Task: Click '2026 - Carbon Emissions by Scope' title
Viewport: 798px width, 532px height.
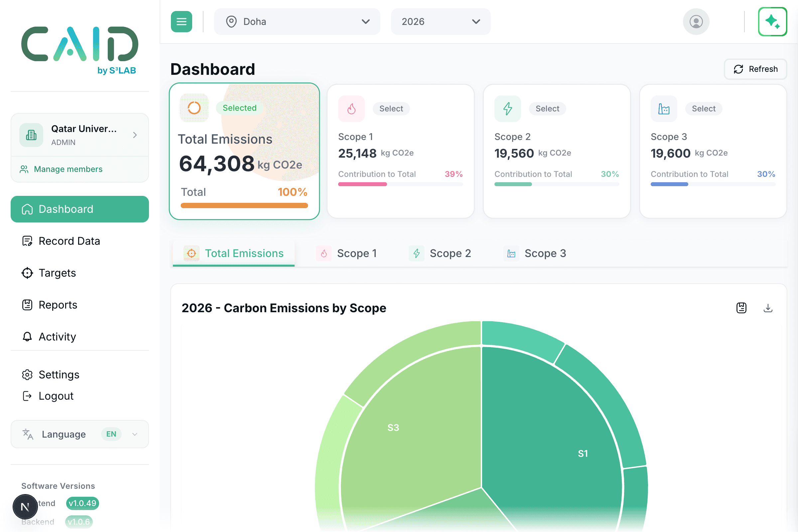Action: coord(284,308)
